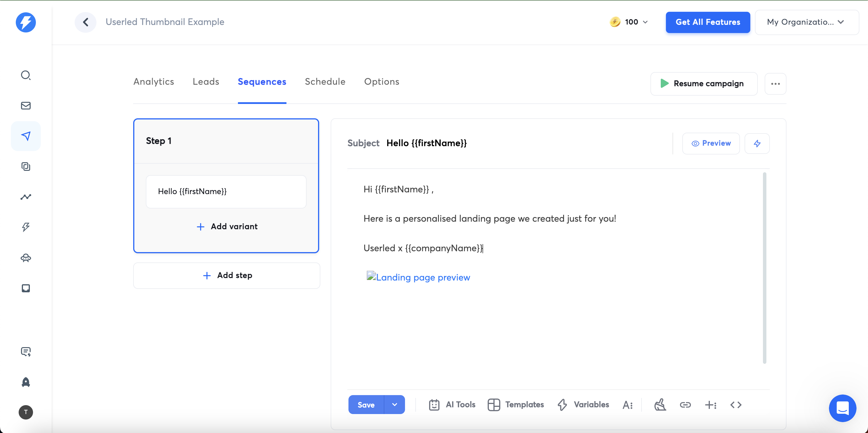Insert a link using the chain icon
The width and height of the screenshot is (868, 433).
[685, 405]
